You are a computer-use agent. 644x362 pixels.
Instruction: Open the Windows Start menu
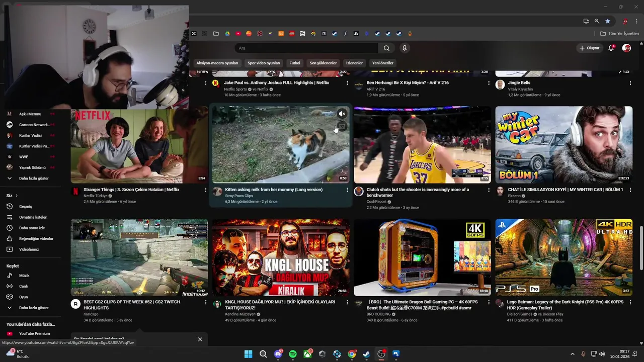tap(248, 354)
